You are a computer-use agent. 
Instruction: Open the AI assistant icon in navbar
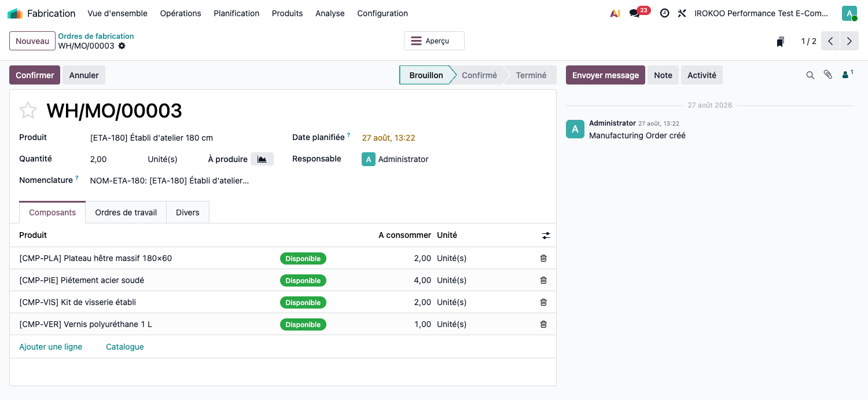(x=615, y=13)
